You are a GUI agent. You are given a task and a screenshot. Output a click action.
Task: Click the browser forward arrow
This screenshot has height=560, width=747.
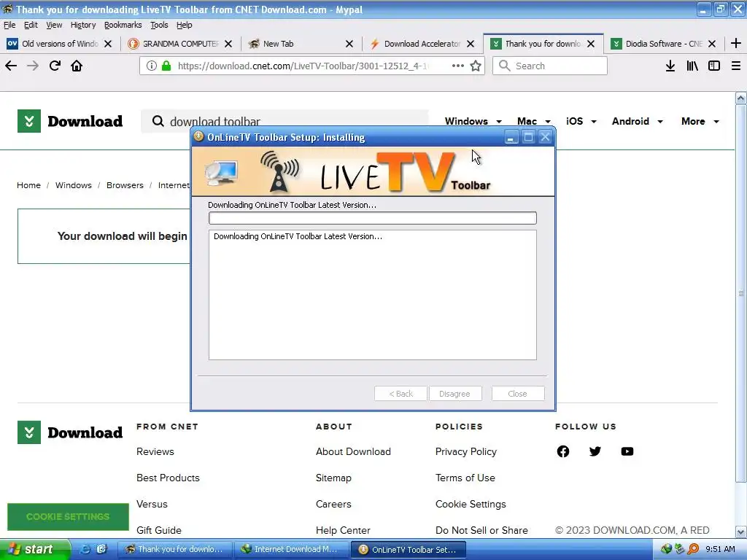[x=33, y=66]
